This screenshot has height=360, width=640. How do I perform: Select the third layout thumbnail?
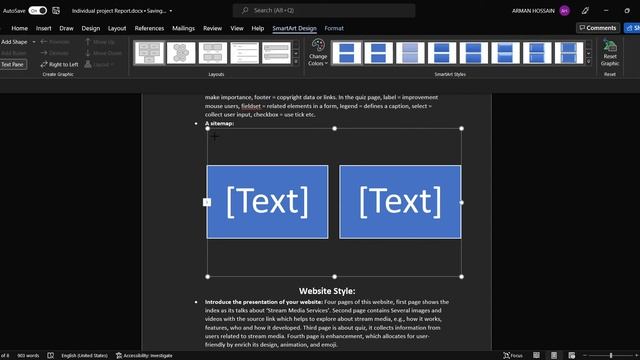(x=213, y=53)
